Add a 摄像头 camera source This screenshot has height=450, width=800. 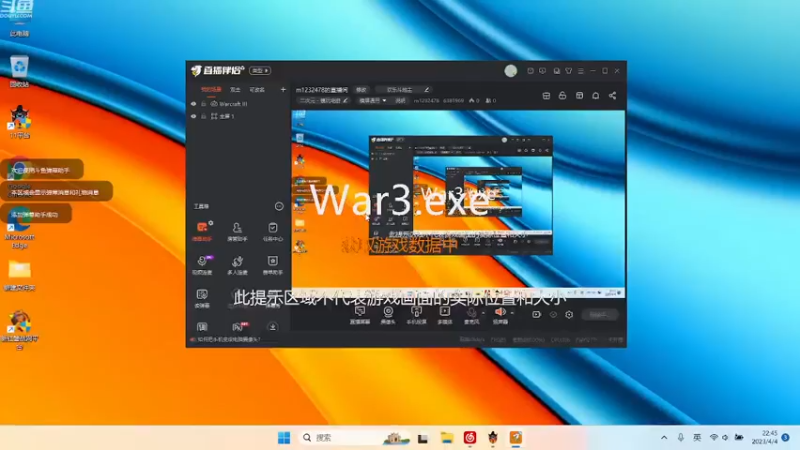(388, 315)
